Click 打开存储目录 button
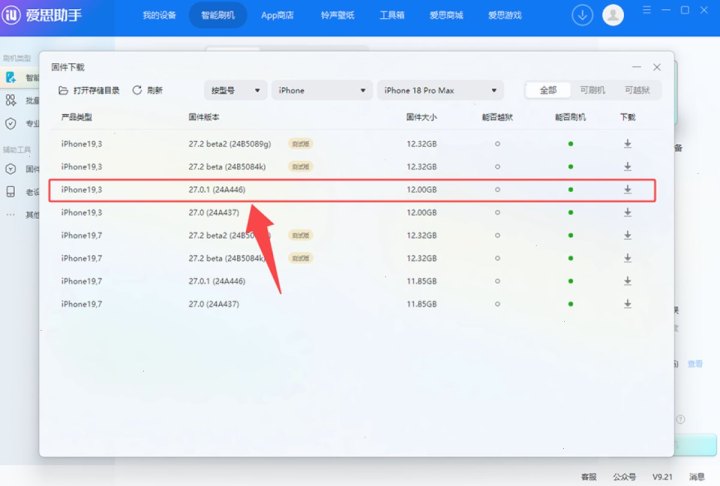 click(x=89, y=90)
